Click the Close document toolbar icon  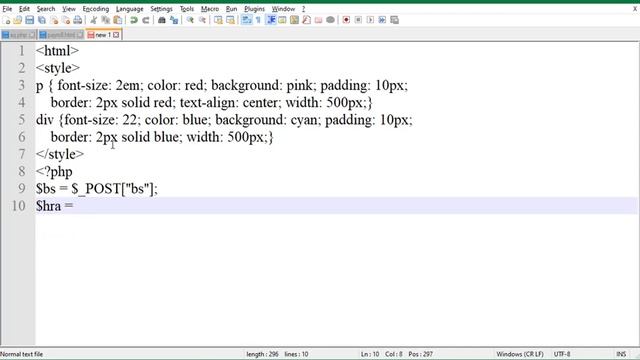point(54,20)
